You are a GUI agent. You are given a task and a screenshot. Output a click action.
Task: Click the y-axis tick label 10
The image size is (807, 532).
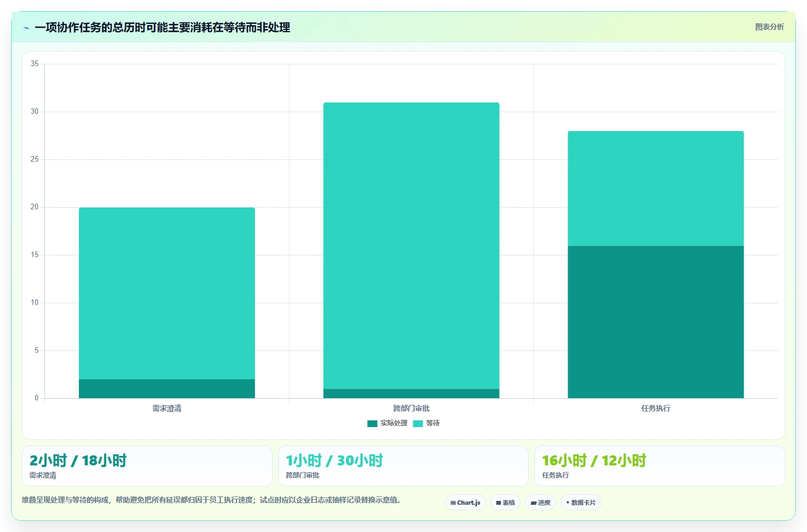click(34, 303)
